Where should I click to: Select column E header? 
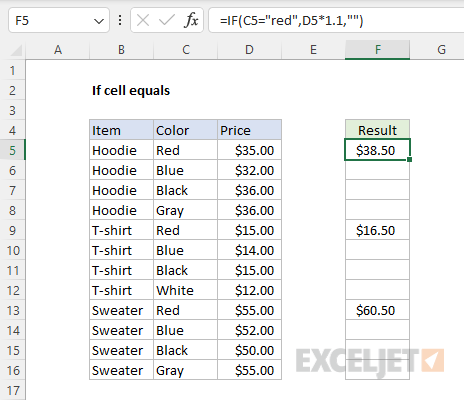[x=313, y=50]
